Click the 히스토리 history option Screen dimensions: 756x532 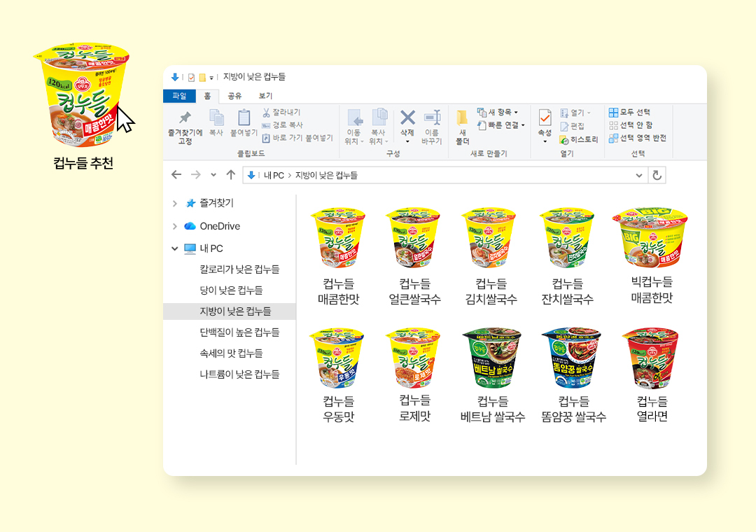579,140
